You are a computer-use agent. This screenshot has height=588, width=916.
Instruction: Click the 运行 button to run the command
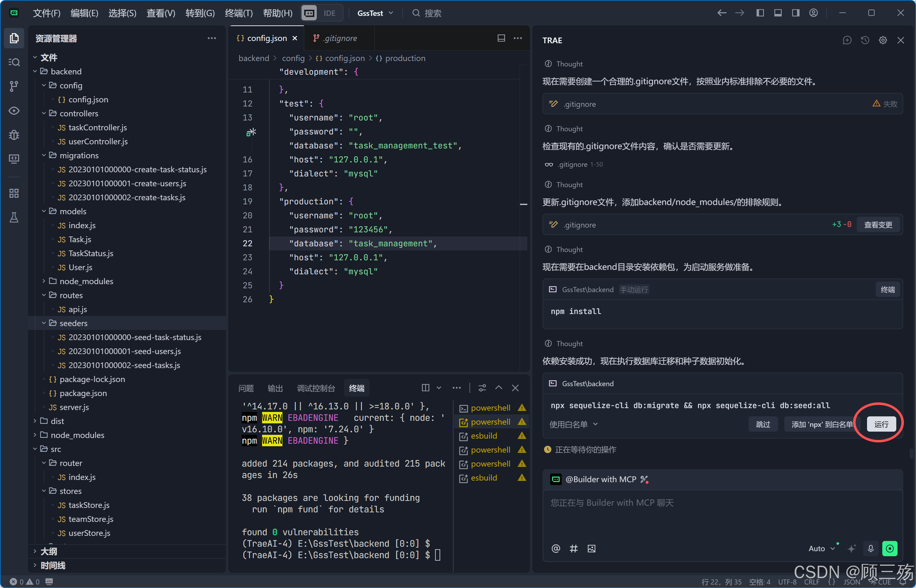[x=881, y=424]
